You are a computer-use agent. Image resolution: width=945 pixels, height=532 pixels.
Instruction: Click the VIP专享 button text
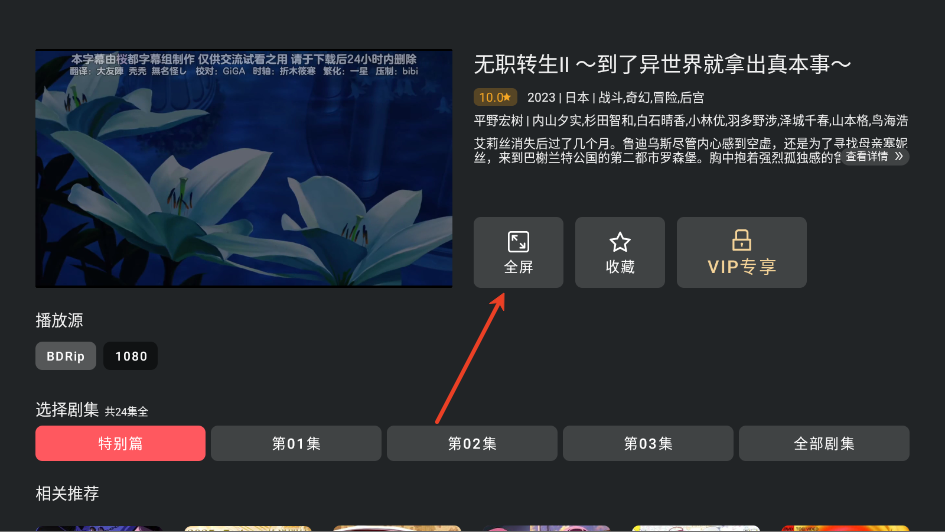[x=742, y=267]
